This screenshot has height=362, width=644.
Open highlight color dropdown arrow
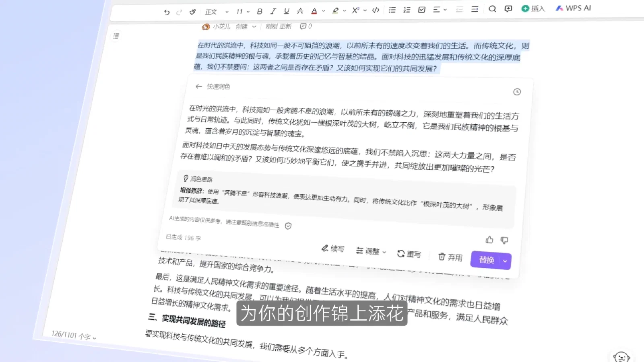(345, 11)
